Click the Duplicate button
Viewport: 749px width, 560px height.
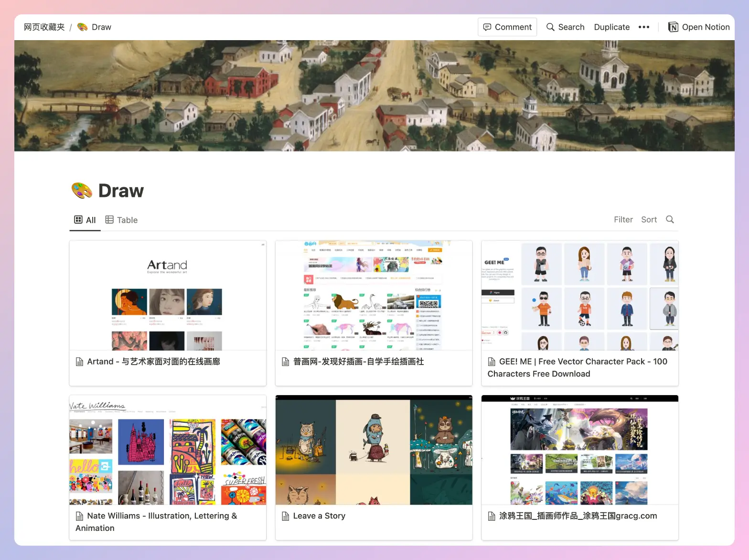click(x=611, y=27)
